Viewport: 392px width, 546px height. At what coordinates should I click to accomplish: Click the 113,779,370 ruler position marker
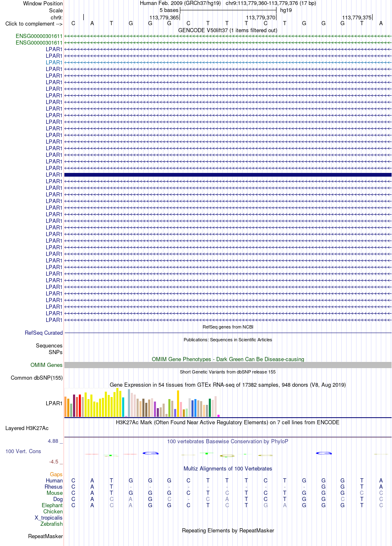[261, 17]
